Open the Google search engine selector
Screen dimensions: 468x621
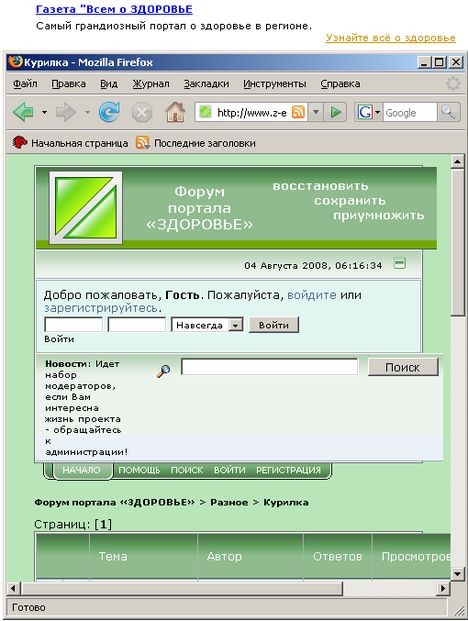coord(369,112)
